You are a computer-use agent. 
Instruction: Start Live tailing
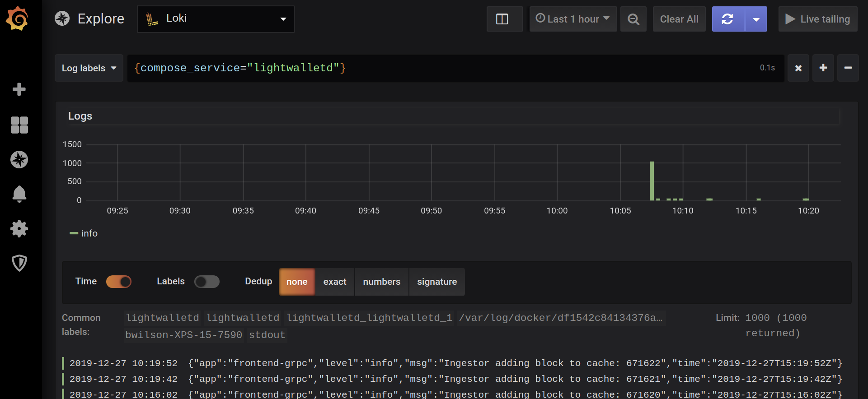point(818,19)
